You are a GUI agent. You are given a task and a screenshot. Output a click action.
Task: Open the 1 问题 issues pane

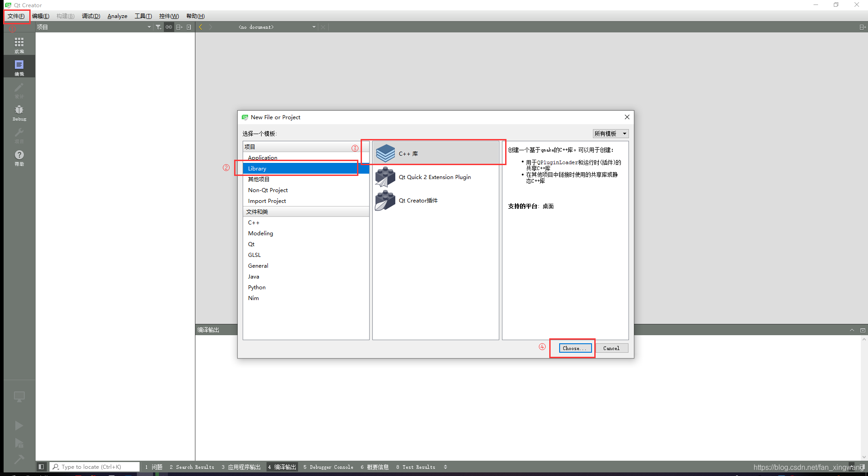154,467
